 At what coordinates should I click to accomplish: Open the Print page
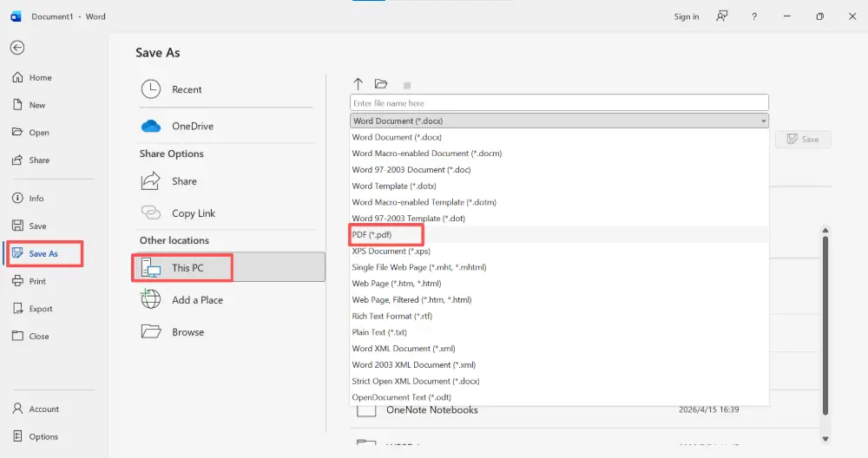30,281
